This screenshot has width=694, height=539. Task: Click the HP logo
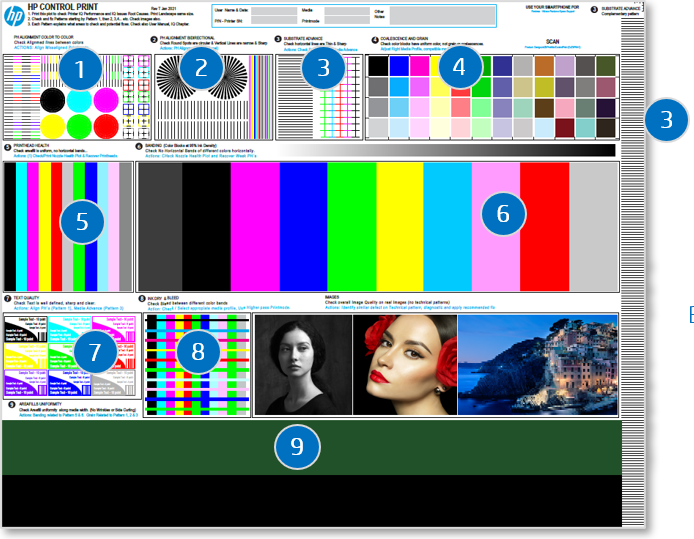[13, 19]
